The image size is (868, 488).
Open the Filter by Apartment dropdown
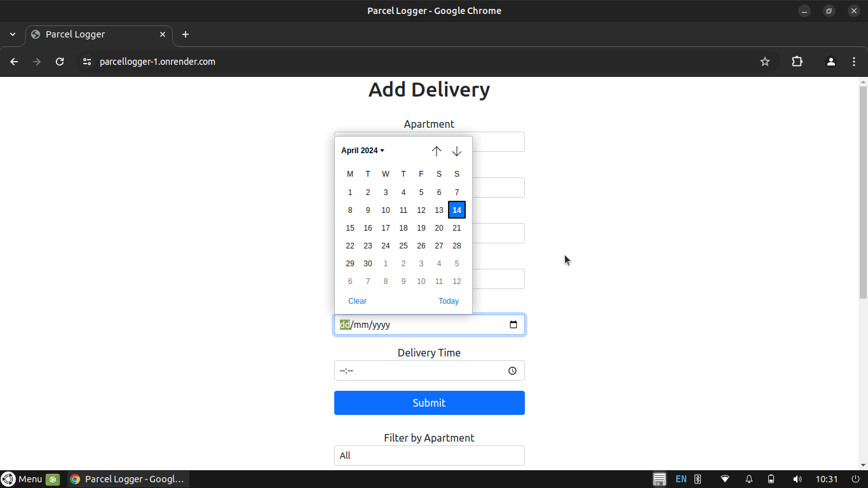pyautogui.click(x=429, y=456)
